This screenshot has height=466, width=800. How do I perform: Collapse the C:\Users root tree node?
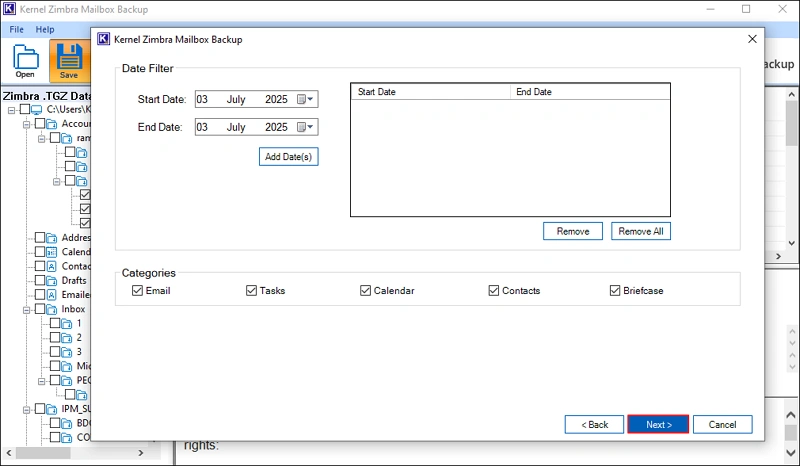[11, 110]
